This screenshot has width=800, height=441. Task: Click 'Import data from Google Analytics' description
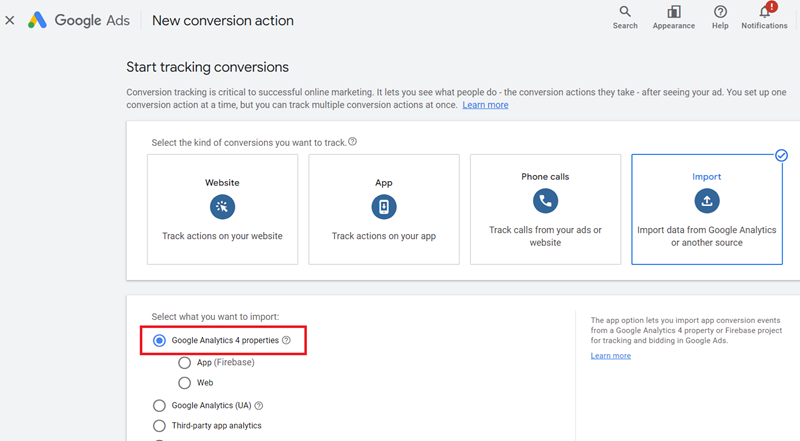tap(707, 236)
